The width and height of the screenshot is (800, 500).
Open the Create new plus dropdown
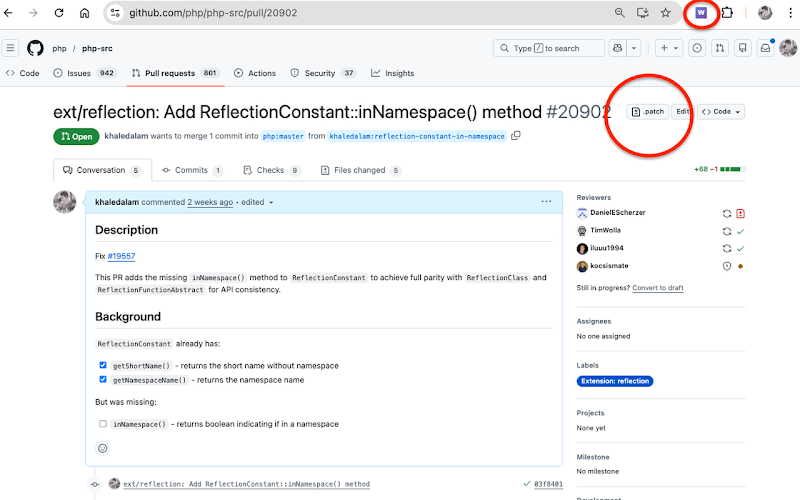669,48
